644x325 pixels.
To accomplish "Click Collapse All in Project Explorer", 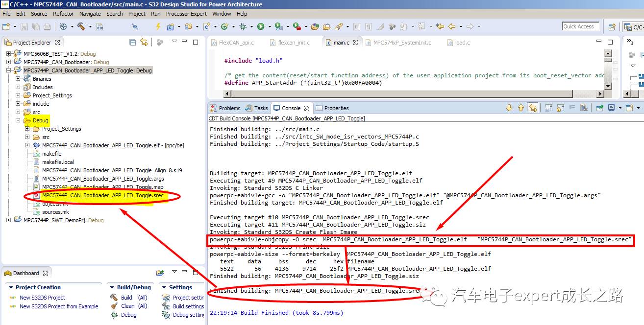I will point(132,43).
